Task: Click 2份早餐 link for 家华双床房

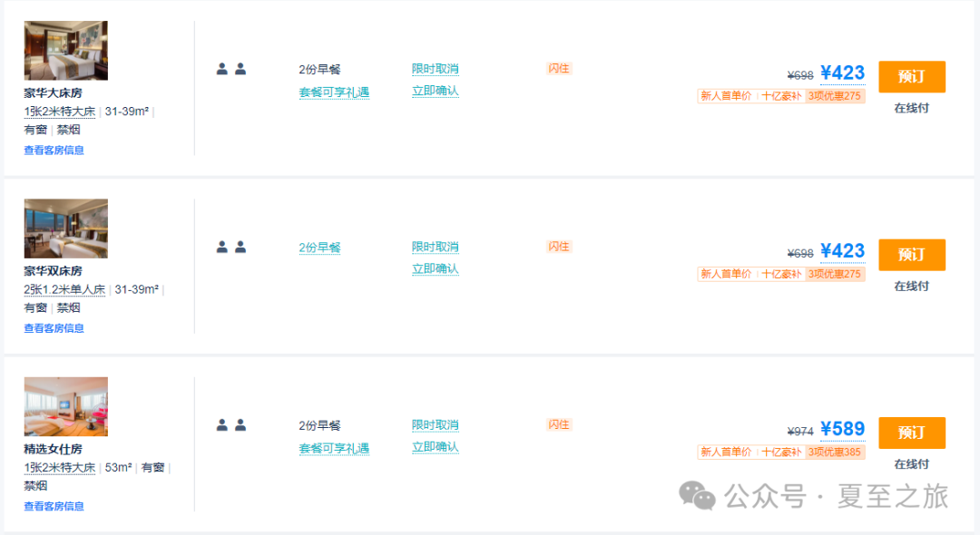Action: click(x=319, y=248)
